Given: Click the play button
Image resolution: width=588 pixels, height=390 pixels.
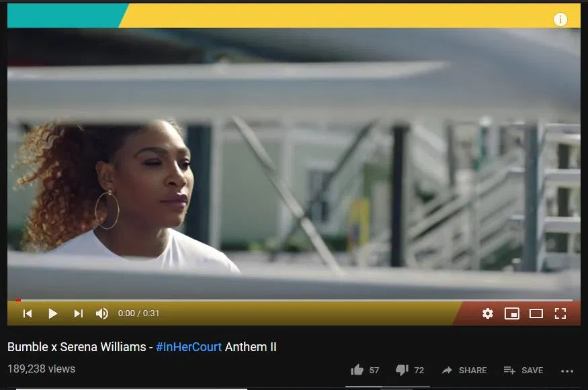Looking at the screenshot, I should 53,313.
